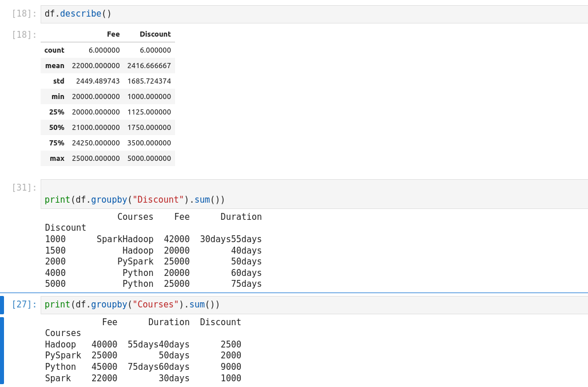The width and height of the screenshot is (588, 387).
Task: Click the 9000 discount value for Python
Action: (x=231, y=367)
